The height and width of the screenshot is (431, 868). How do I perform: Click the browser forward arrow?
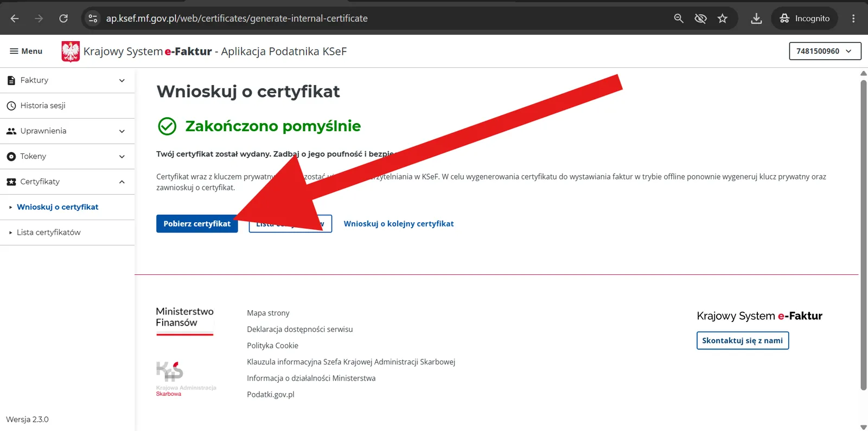tap(39, 18)
